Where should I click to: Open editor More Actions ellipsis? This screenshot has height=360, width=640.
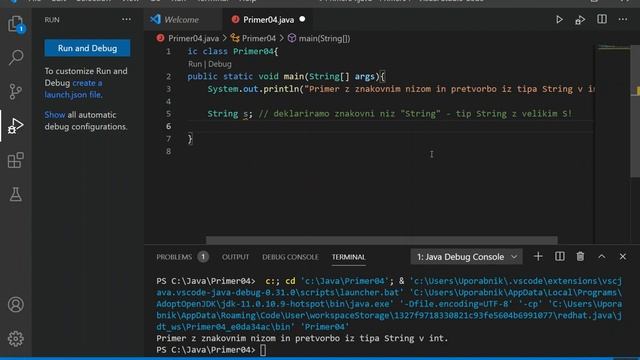622,19
